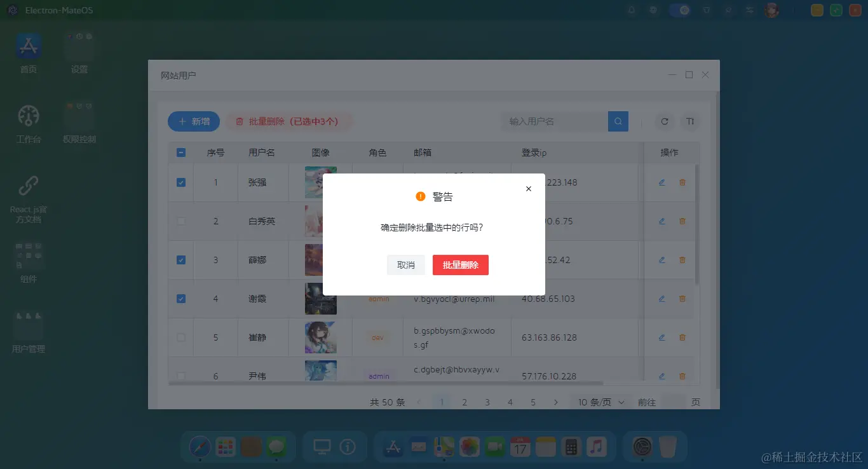Open the 10 条/页 page size dropdown

tap(598, 402)
